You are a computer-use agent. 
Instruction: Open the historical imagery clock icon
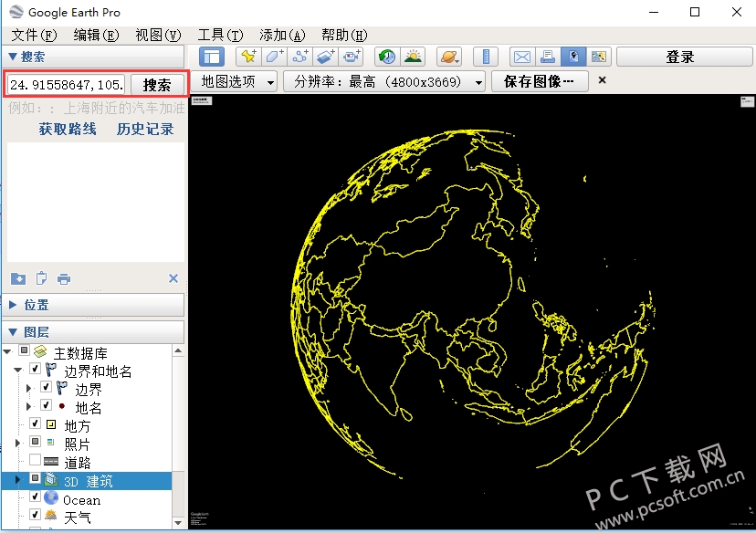387,57
